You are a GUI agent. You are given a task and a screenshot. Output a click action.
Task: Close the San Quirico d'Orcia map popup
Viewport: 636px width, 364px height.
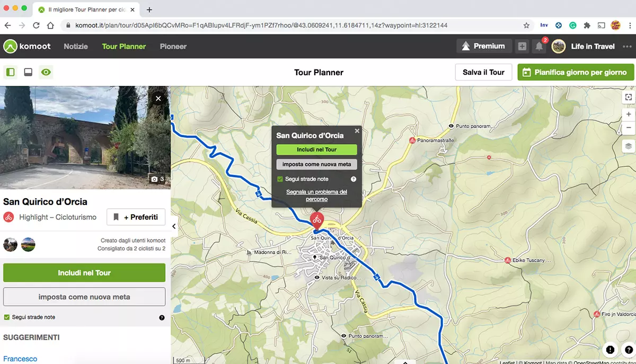click(357, 130)
